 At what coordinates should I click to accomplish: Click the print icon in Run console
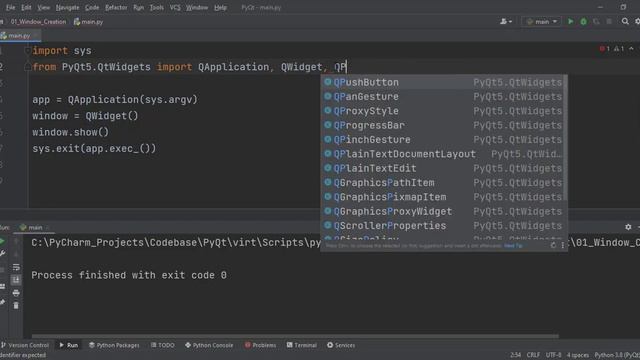pyautogui.click(x=16, y=293)
